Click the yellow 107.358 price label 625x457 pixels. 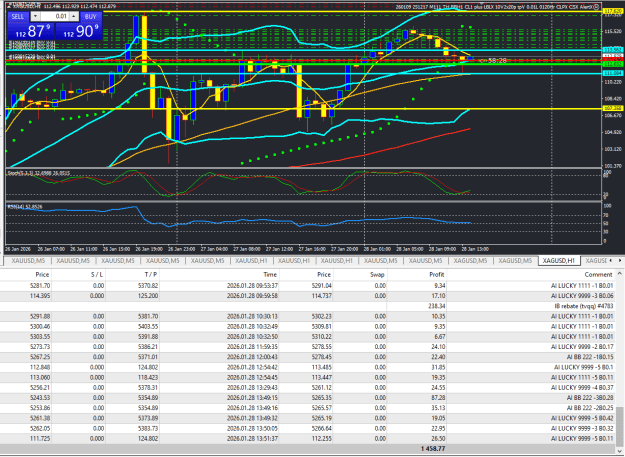(613, 108)
